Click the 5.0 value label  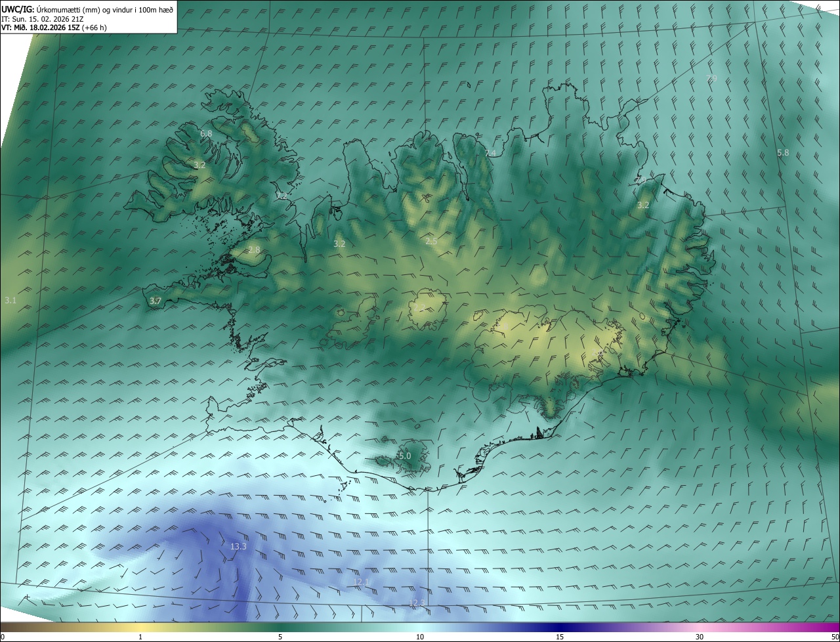[405, 456]
